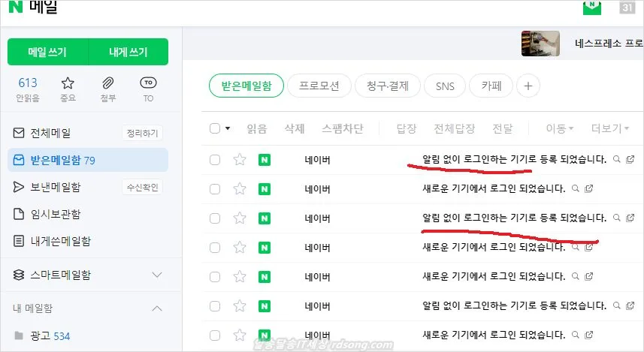The height and width of the screenshot is (352, 644).
Task: Click the 메일 쓰기 compose button
Action: (47, 52)
